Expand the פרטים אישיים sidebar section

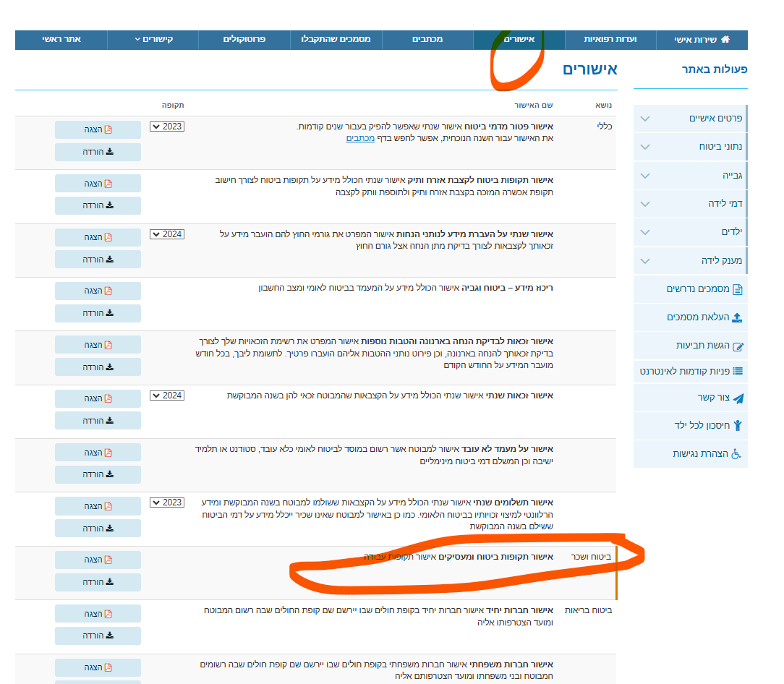point(691,119)
